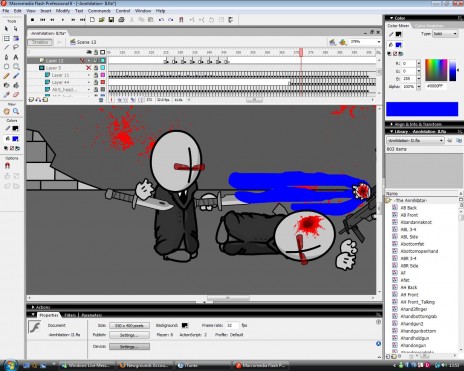Select the Selection arrow tool
The image size is (464, 371).
pos(6,29)
